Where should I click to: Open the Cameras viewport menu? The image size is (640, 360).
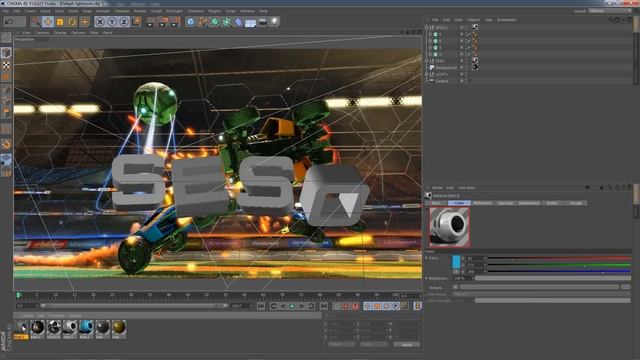pyautogui.click(x=42, y=32)
